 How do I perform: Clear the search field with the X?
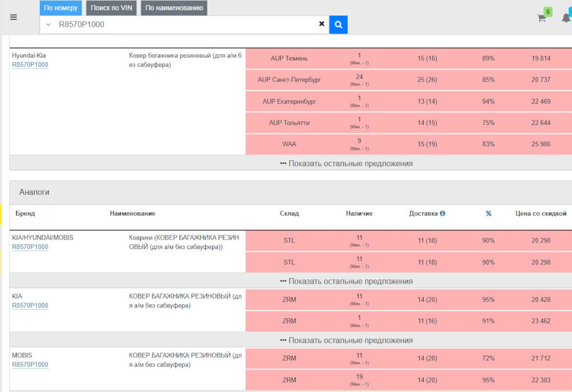[321, 24]
